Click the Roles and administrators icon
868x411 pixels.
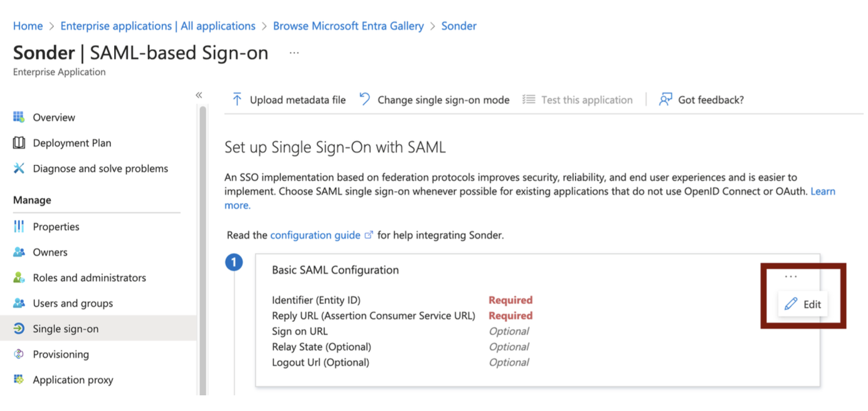point(19,278)
